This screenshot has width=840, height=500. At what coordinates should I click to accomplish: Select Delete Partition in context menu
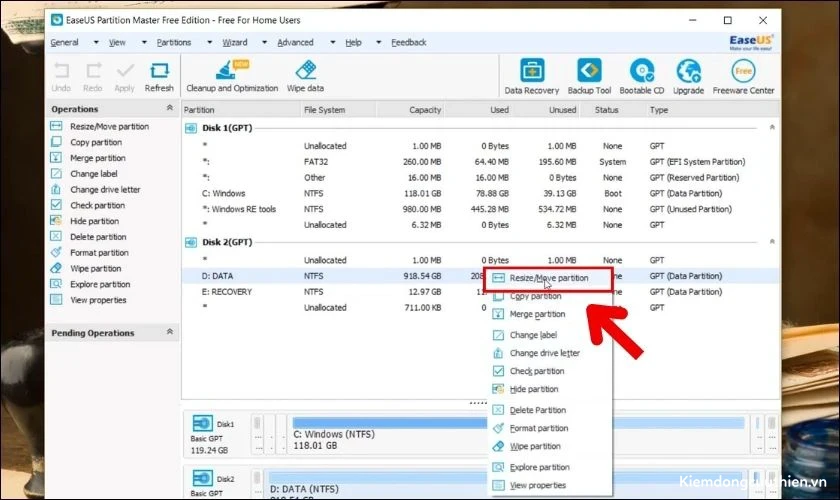click(550, 411)
